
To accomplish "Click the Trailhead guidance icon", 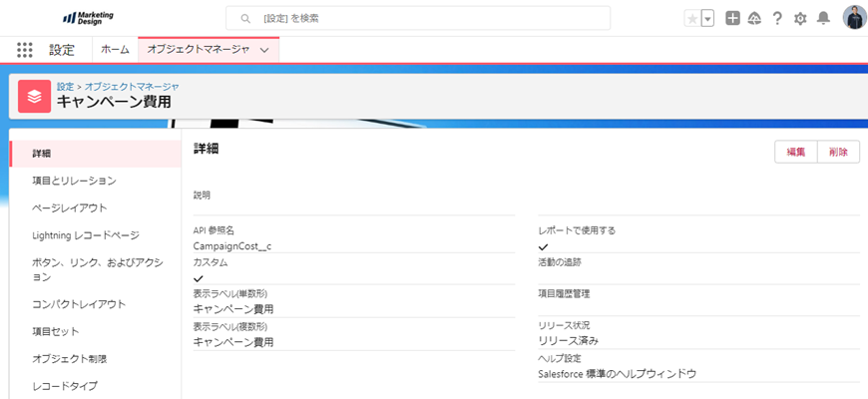I will [x=754, y=19].
